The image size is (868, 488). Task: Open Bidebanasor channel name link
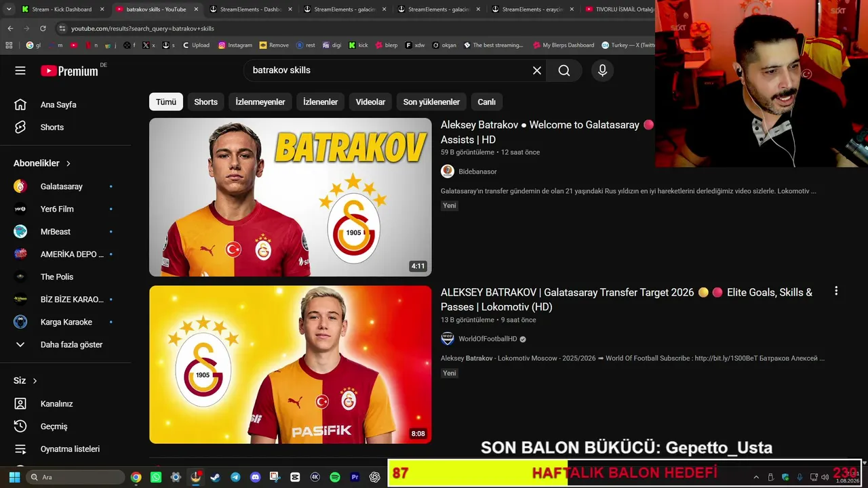[x=477, y=171]
